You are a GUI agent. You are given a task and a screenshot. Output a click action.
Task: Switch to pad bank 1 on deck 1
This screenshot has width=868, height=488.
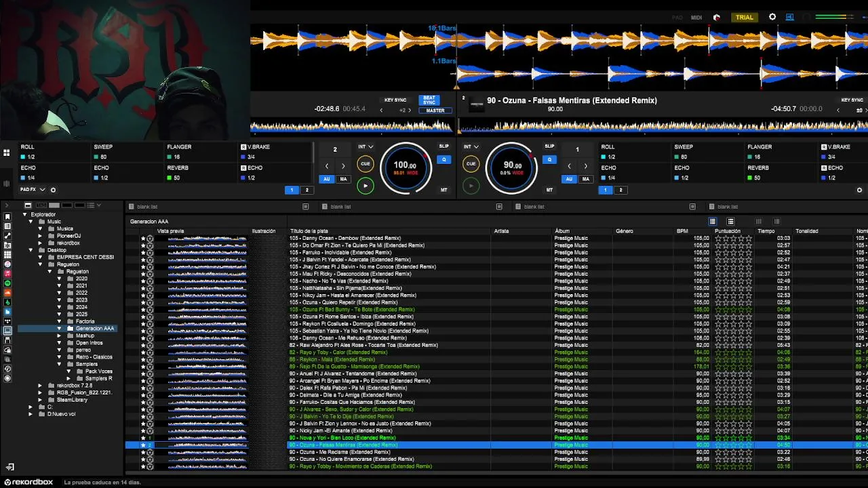(292, 190)
